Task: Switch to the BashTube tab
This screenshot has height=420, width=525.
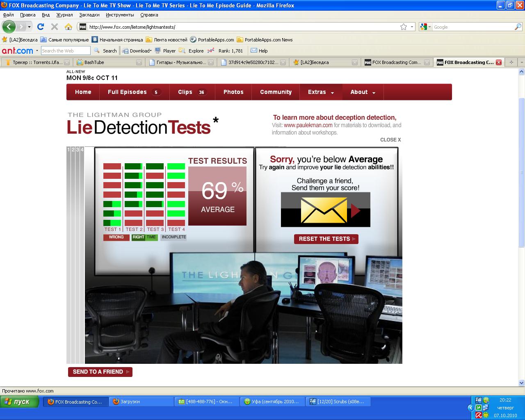Action: [x=108, y=62]
